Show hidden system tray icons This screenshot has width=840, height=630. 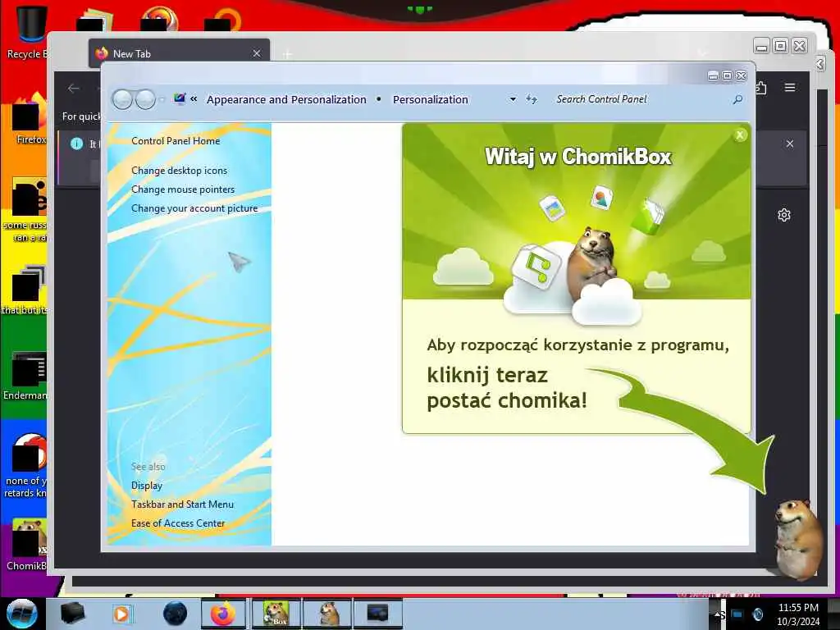click(718, 615)
